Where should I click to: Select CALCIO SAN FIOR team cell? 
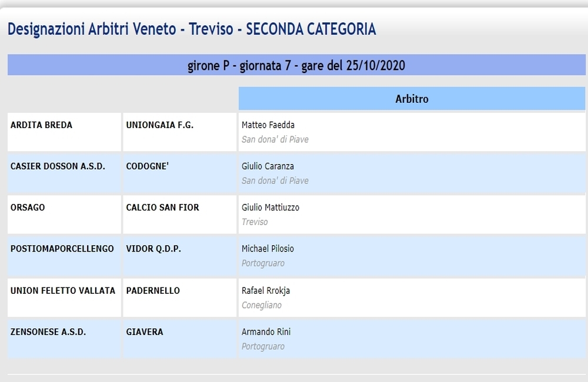pos(179,215)
